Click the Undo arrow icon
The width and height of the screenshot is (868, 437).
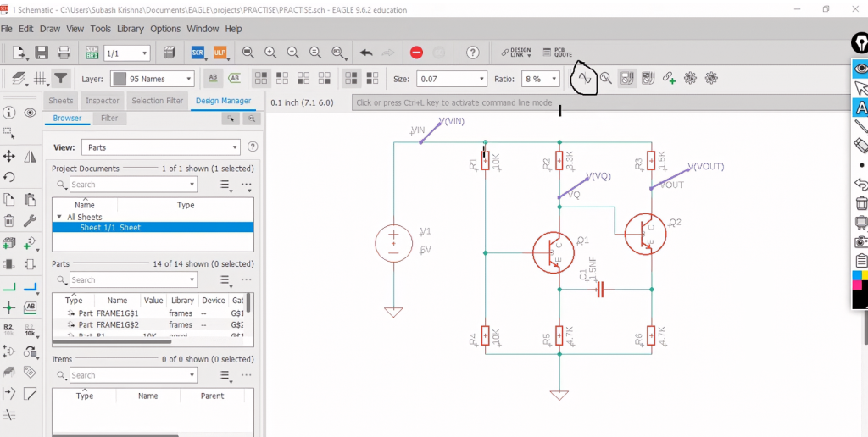tap(366, 53)
